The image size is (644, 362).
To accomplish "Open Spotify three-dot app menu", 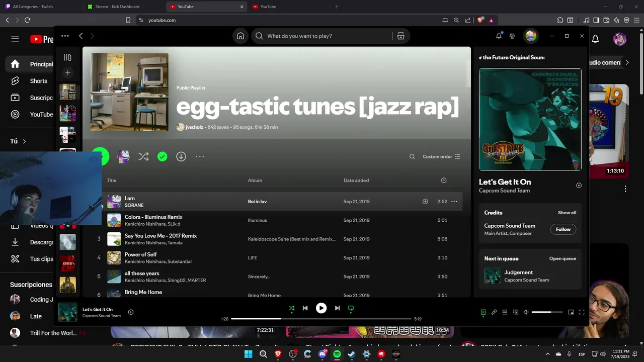I will click(65, 36).
